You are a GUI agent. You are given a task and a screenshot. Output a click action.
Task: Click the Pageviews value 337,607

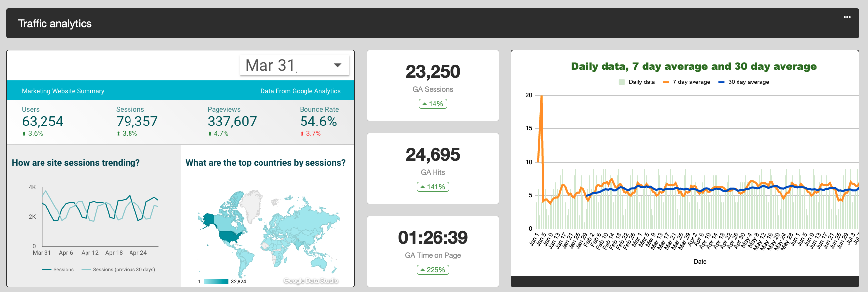[x=232, y=122]
